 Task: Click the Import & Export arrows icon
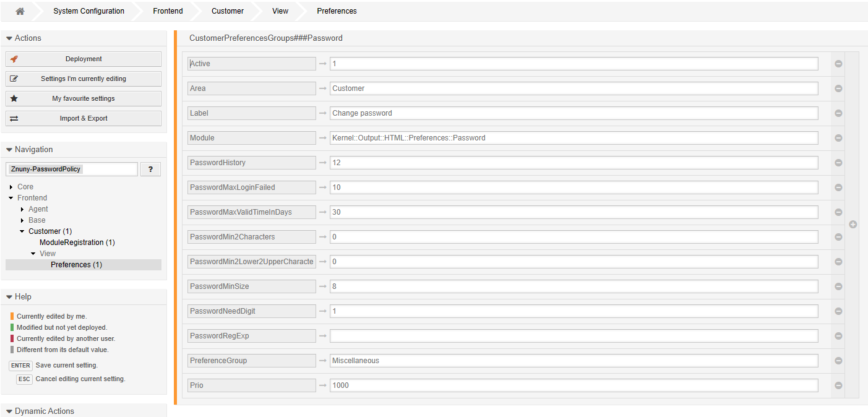(x=14, y=118)
